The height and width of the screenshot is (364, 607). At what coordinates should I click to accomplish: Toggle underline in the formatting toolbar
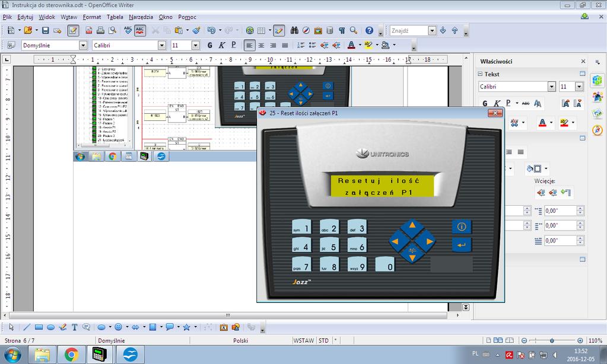click(x=233, y=45)
